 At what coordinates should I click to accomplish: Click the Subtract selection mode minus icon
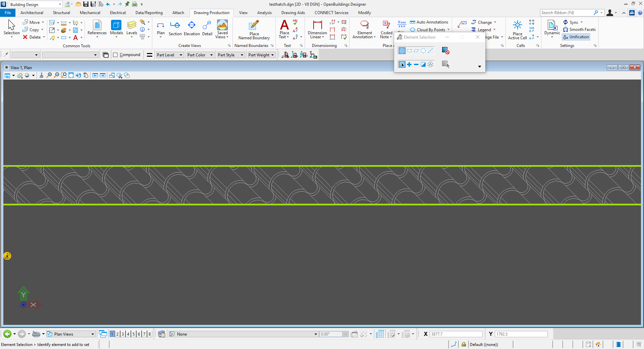pos(416,64)
